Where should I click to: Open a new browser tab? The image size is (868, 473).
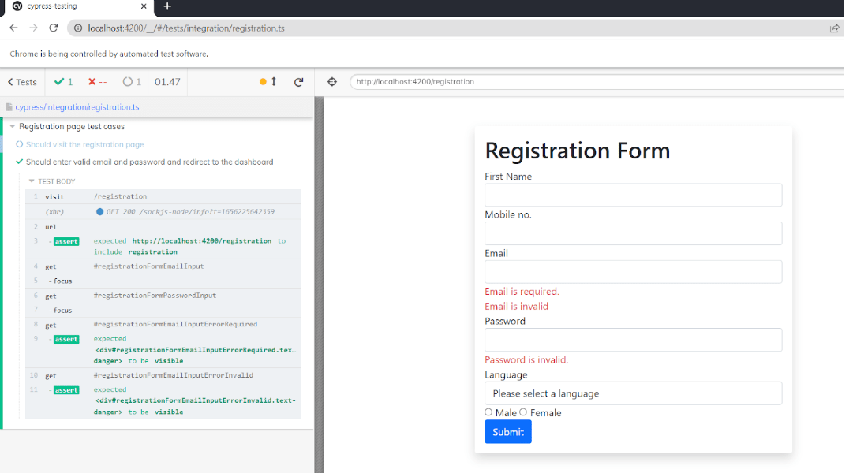coord(167,6)
